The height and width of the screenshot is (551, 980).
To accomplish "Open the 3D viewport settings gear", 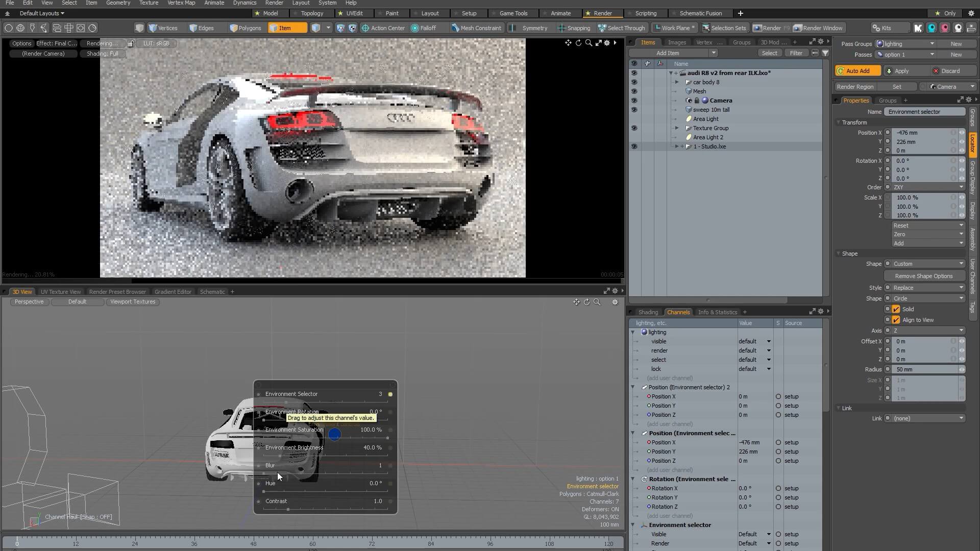I will [x=615, y=302].
